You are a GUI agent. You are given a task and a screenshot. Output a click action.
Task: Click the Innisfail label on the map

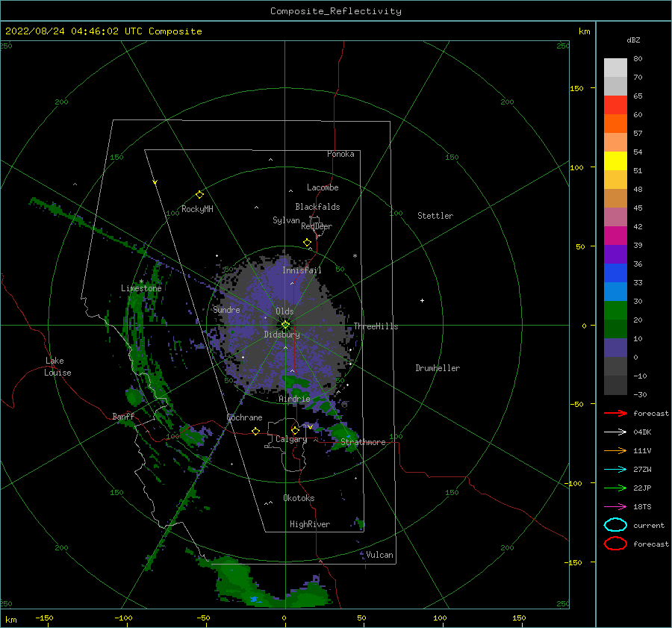coord(302,270)
